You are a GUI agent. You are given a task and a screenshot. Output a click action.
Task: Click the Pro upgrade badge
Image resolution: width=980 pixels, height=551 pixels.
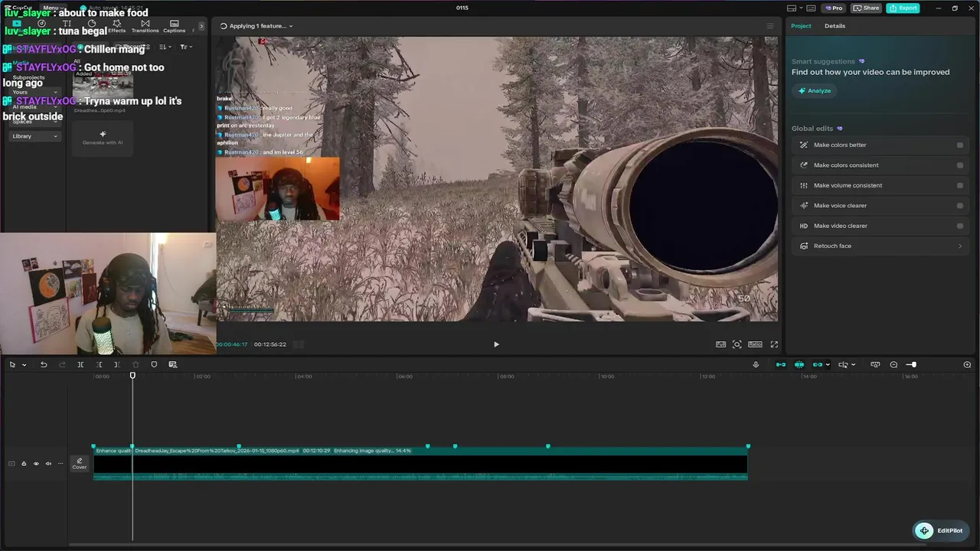tap(833, 8)
